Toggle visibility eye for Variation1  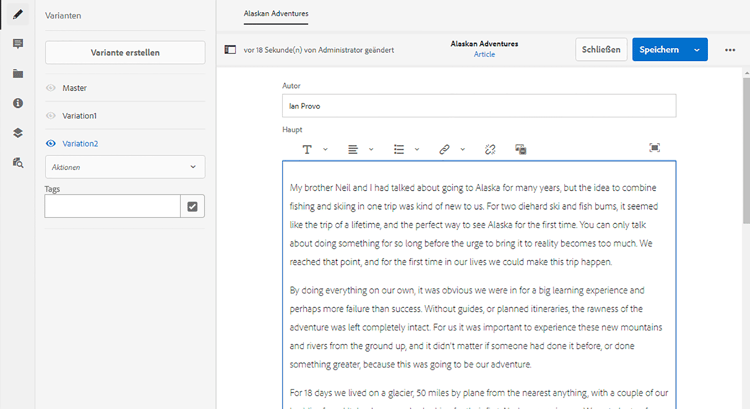click(x=51, y=116)
